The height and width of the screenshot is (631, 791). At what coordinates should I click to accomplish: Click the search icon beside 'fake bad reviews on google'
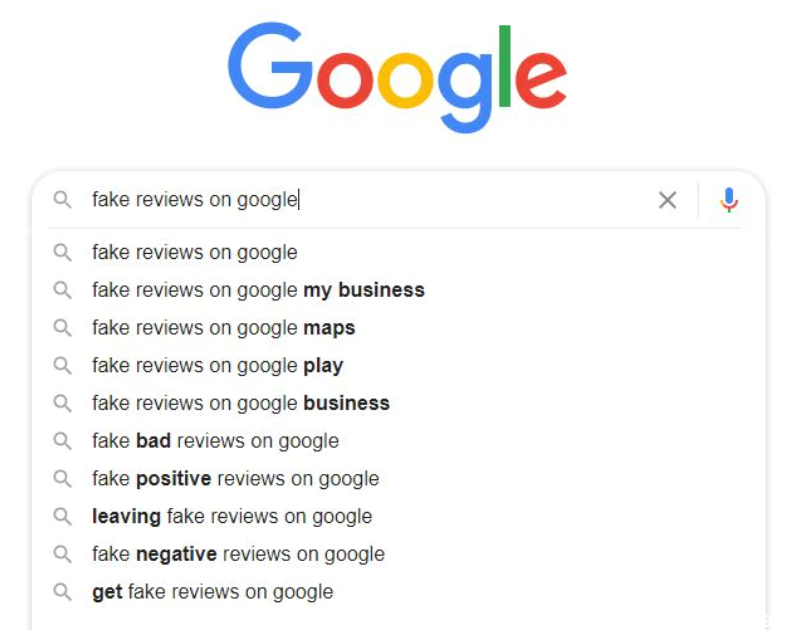click(63, 441)
